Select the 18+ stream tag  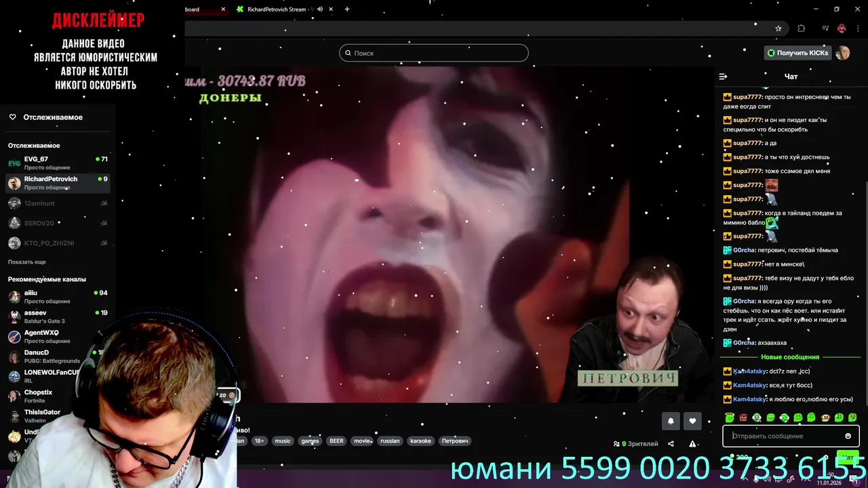click(x=259, y=441)
